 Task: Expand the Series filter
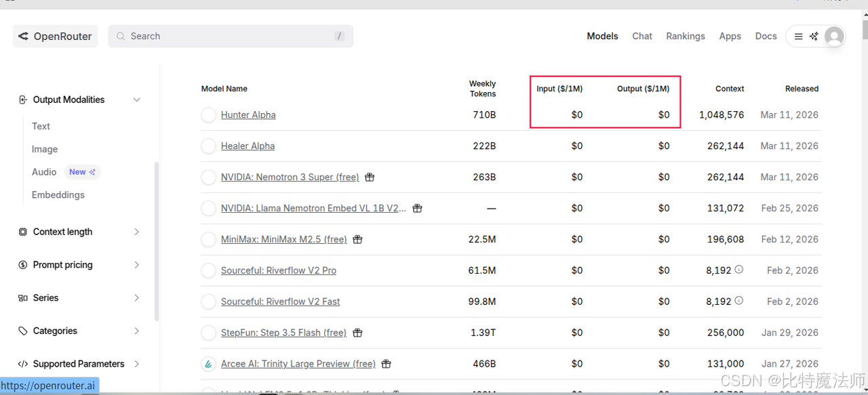(80, 298)
